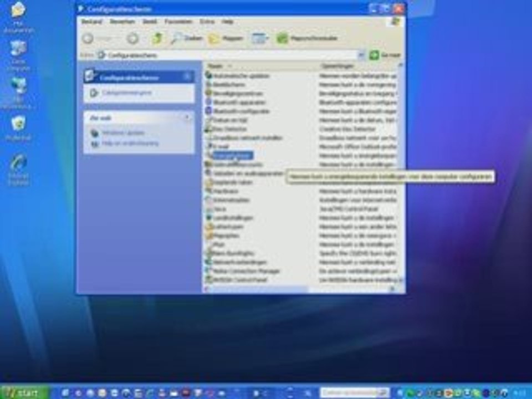Click the Back (Vorige) toolbar button

pyautogui.click(x=98, y=38)
